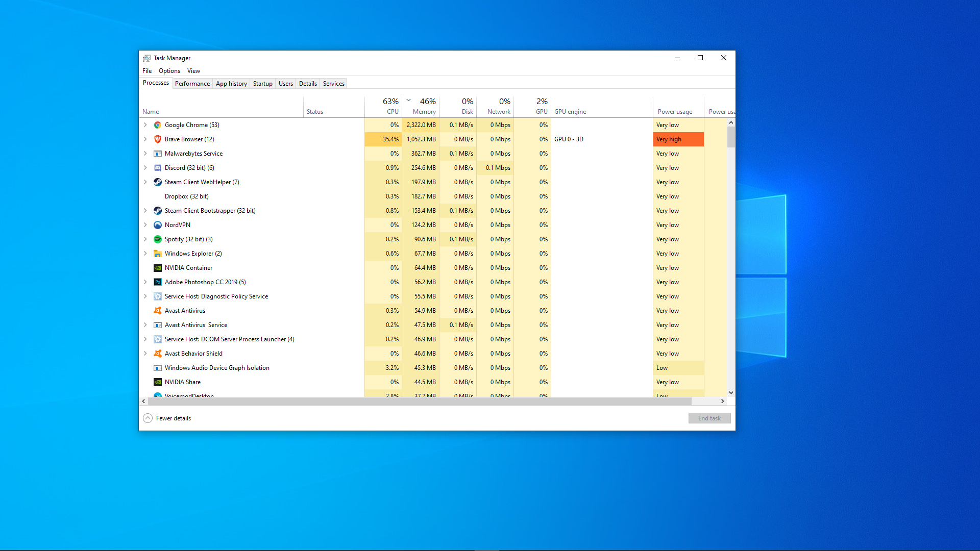Viewport: 980px width, 551px height.
Task: Click the Avast Antivirus Service icon
Action: (x=158, y=325)
